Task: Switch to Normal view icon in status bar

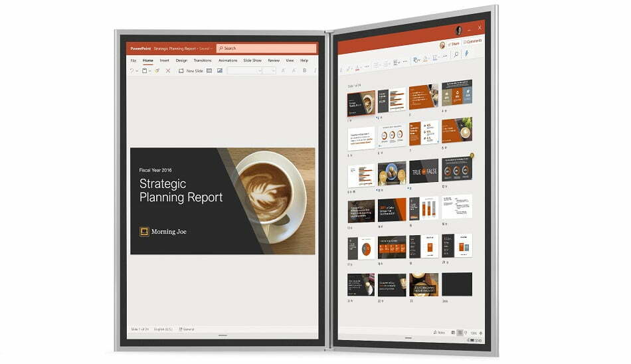Action: (x=453, y=332)
